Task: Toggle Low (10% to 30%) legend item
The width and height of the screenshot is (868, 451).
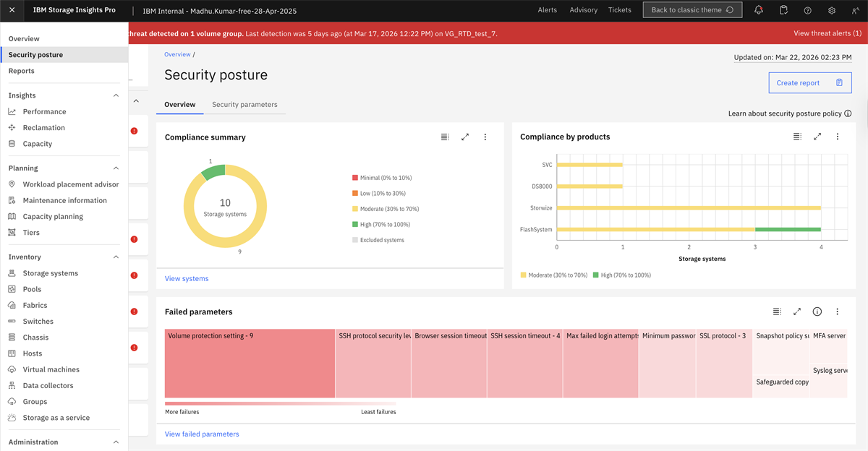Action: [379, 193]
